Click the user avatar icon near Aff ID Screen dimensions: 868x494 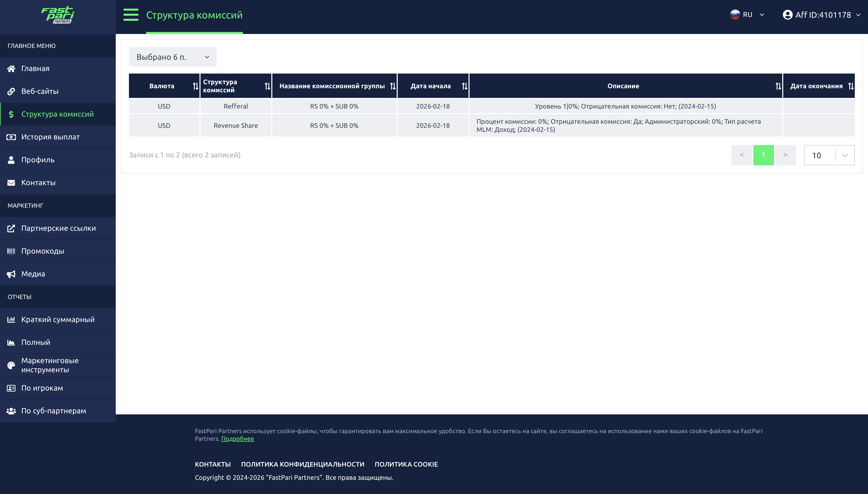point(787,15)
